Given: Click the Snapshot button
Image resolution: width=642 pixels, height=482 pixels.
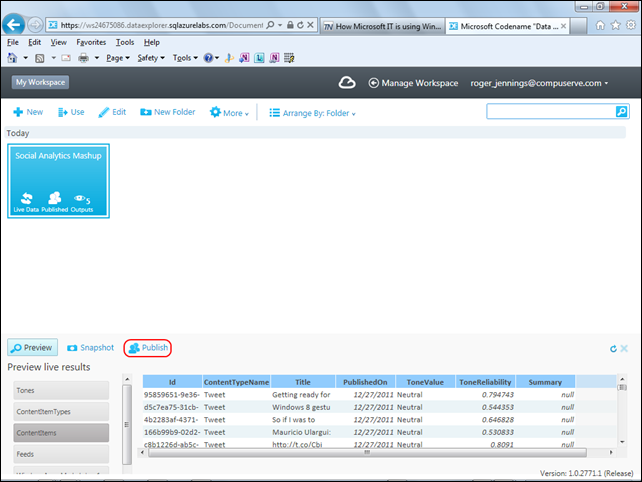Looking at the screenshot, I should click(90, 348).
